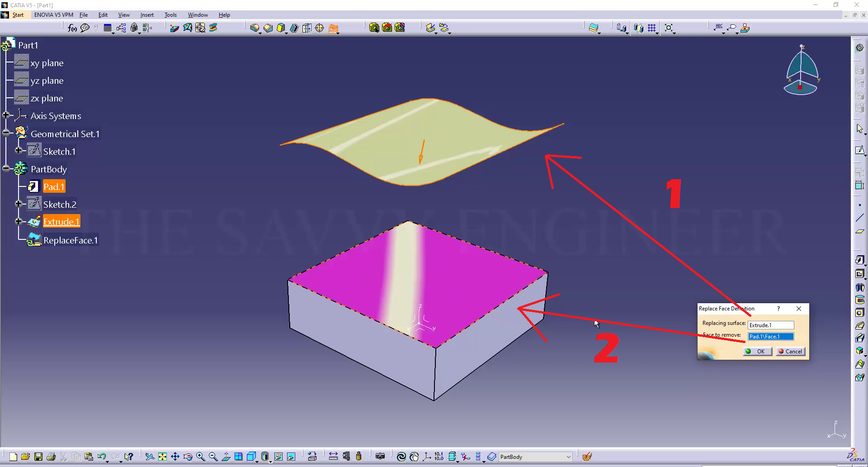868x467 pixels.
Task: Open the PartBody dropdown in bottom toolbar
Action: 568,457
